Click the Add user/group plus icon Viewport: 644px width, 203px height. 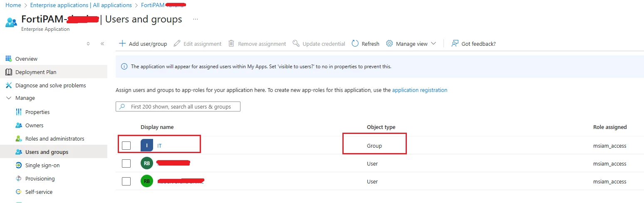point(122,43)
